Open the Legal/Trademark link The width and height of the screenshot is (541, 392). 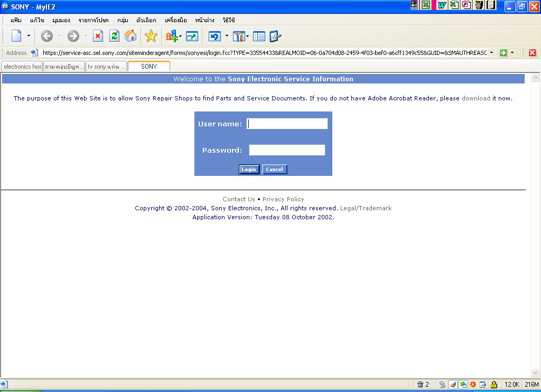point(366,208)
